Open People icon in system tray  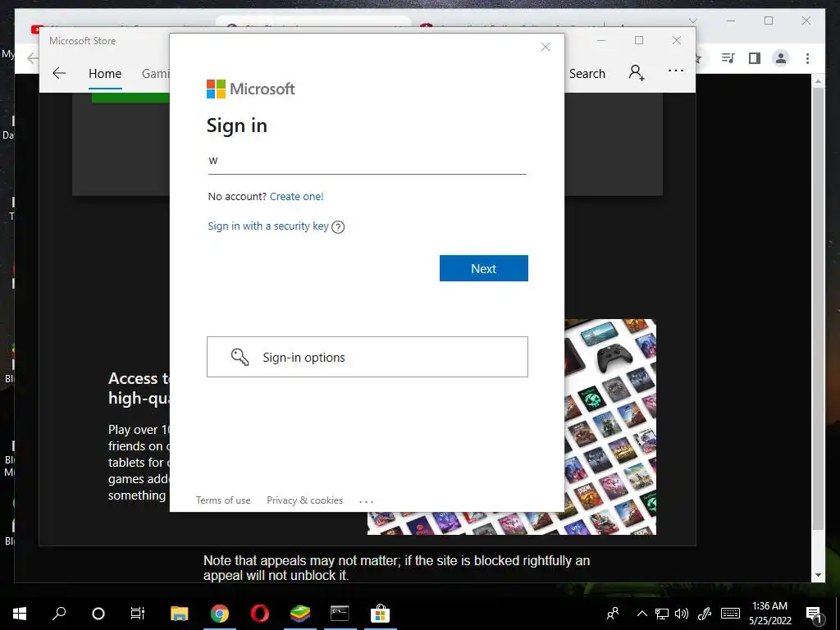click(x=613, y=614)
